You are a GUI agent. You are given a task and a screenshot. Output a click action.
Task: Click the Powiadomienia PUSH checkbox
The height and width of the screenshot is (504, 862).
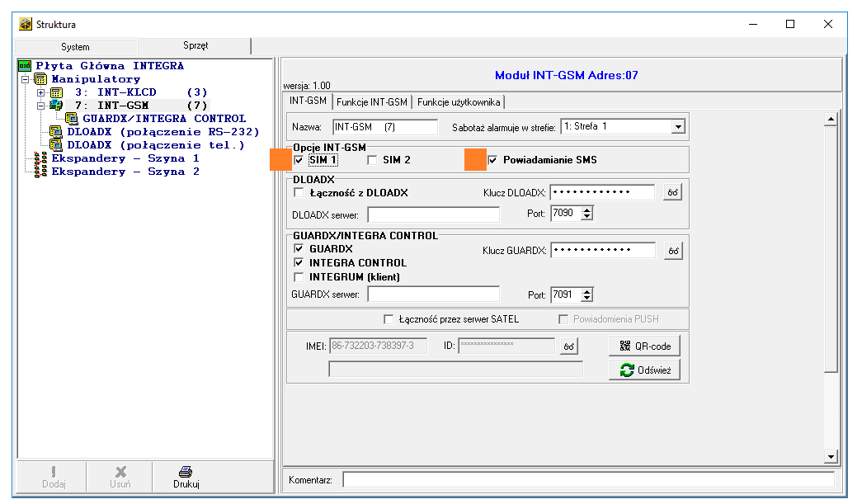point(563,319)
